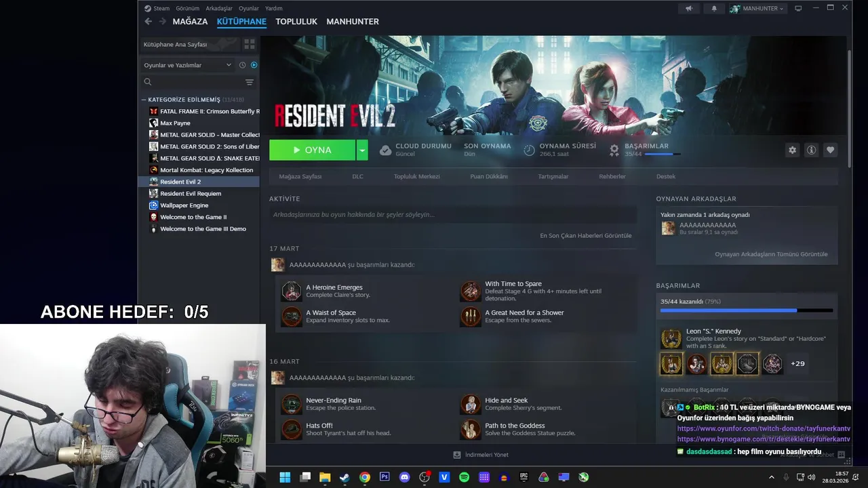Screen dimensions: 868x488
Task: Open the Başarımlar trophy summary in header
Action: (x=614, y=150)
